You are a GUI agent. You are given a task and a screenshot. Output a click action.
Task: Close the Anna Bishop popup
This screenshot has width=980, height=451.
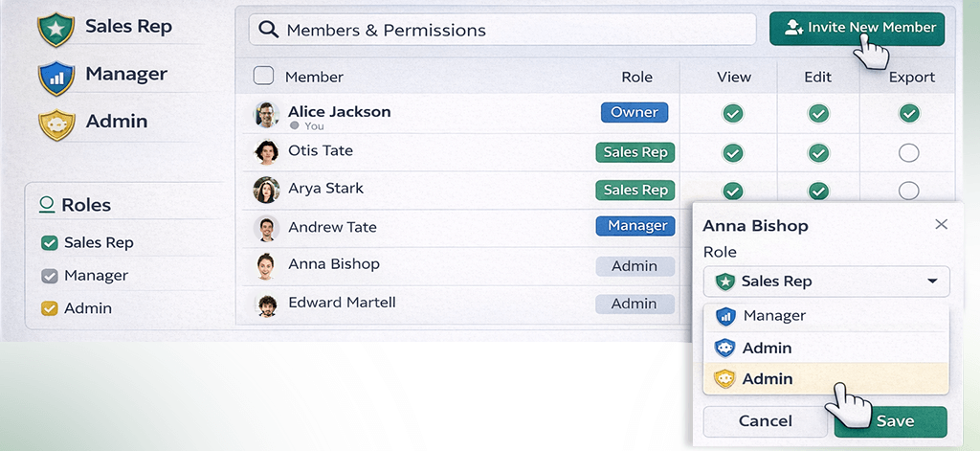coord(942,224)
